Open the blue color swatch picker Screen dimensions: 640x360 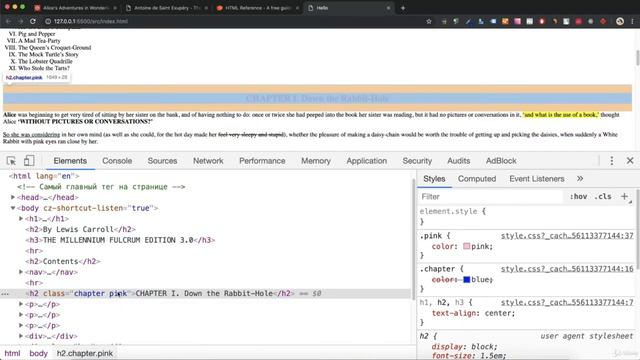click(x=467, y=280)
